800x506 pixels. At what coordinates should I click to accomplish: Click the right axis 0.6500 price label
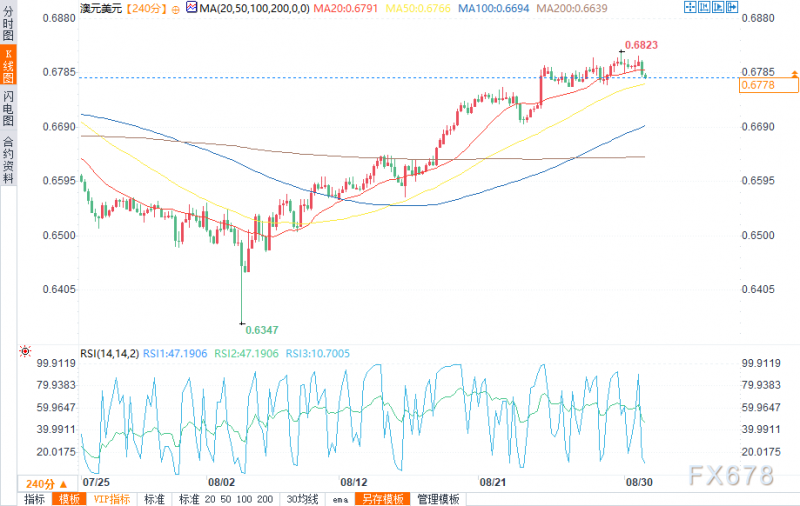[758, 235]
